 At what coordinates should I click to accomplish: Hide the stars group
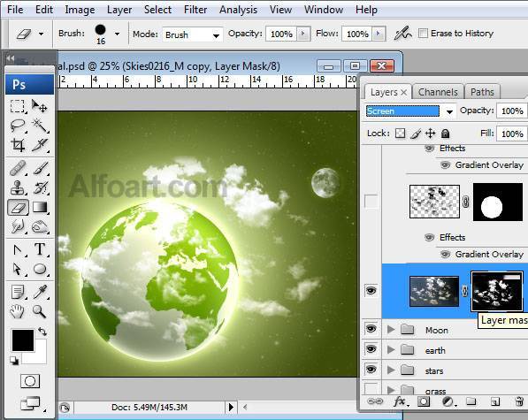click(371, 370)
